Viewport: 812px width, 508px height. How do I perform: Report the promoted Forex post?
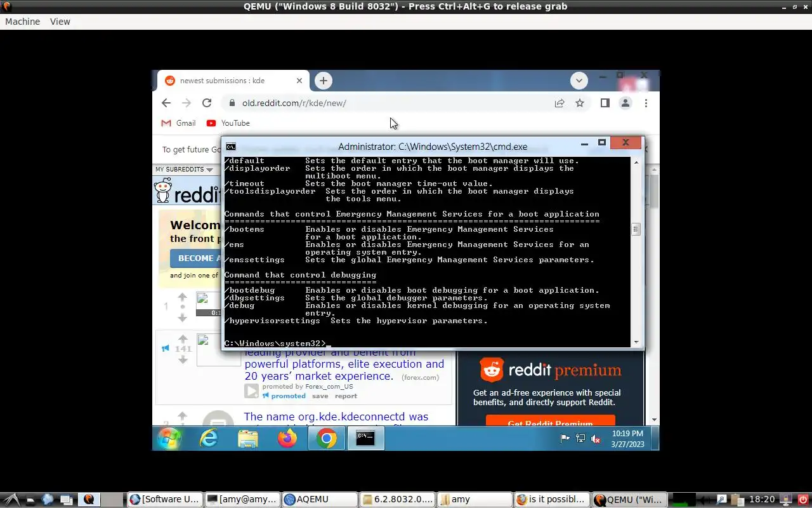(346, 396)
